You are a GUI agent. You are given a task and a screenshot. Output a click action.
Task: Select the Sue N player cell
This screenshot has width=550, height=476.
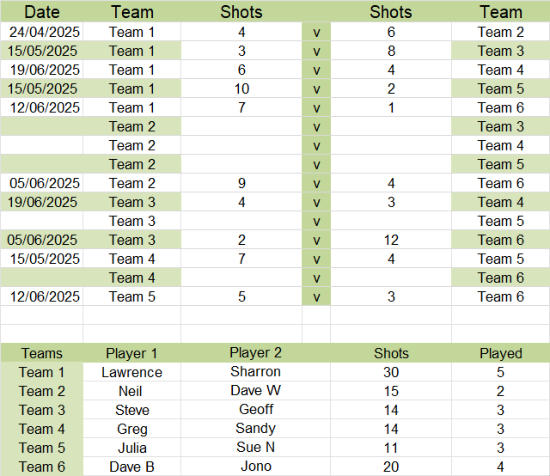(256, 448)
